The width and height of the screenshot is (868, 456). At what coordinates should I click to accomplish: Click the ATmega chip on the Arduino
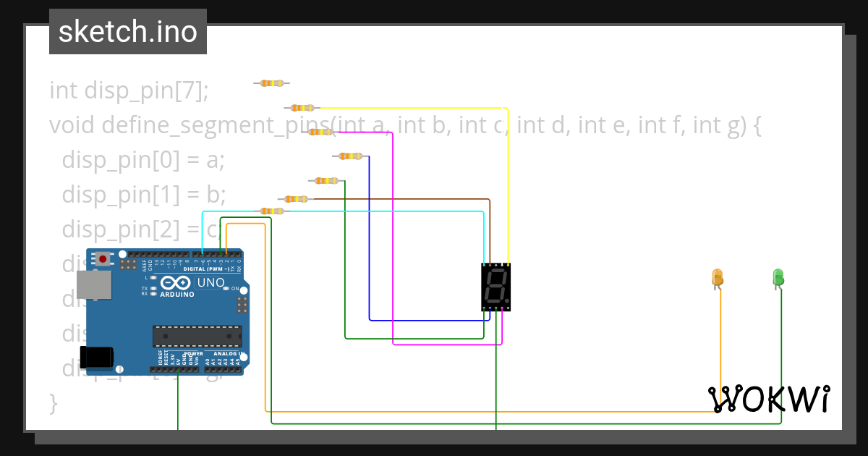(197, 335)
